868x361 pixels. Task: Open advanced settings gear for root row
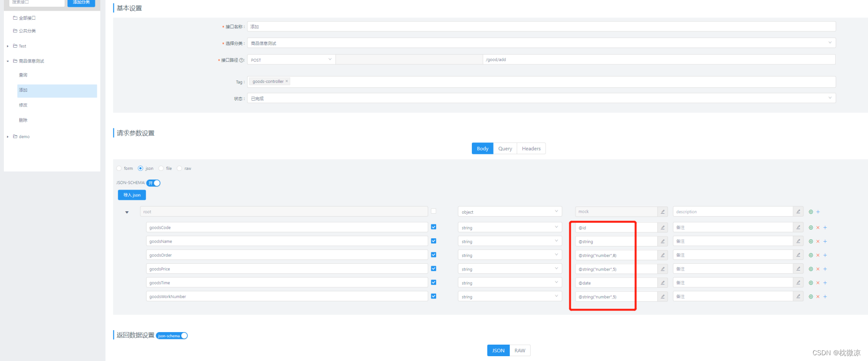pyautogui.click(x=811, y=212)
